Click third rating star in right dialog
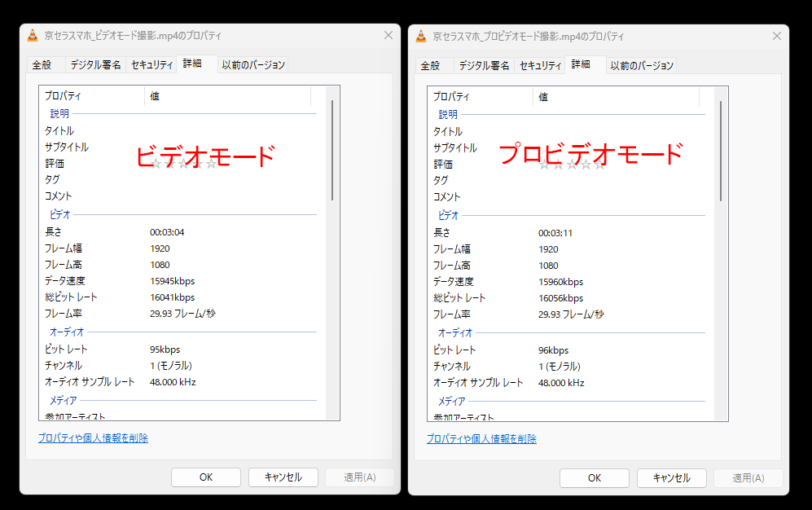The height and width of the screenshot is (510, 812). [573, 165]
